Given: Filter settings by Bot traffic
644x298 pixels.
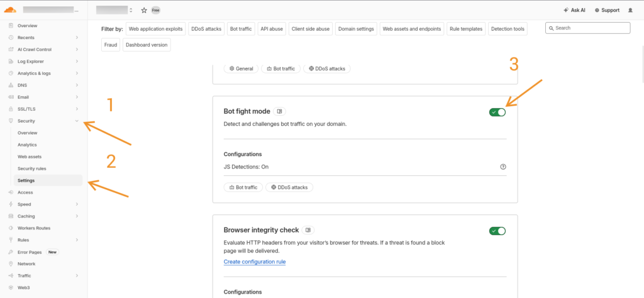Looking at the screenshot, I should click(241, 28).
